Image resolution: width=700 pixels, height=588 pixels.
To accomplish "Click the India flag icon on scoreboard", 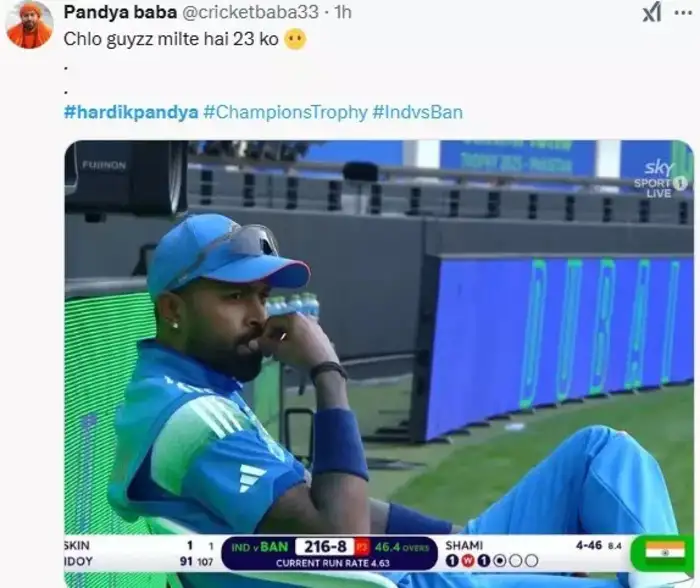I will (x=665, y=550).
